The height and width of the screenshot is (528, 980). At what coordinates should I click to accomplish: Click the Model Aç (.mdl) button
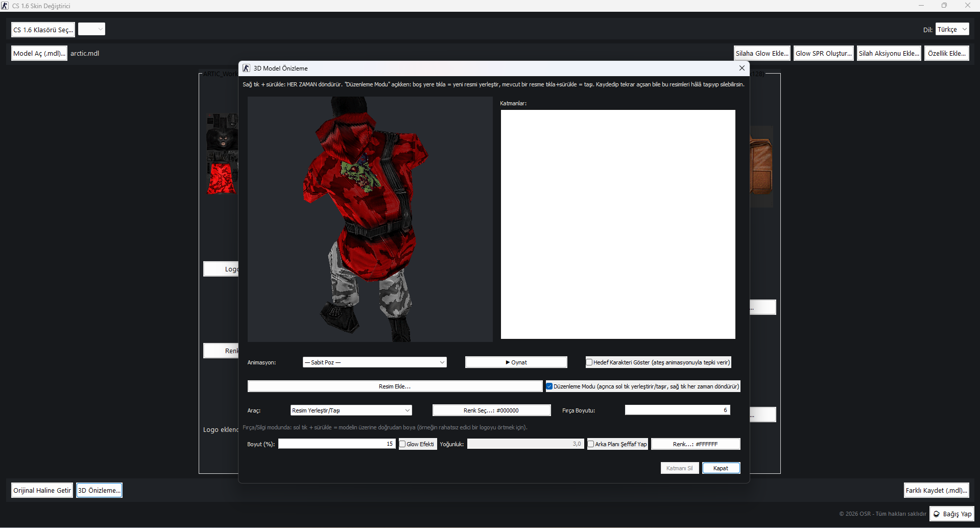[39, 53]
